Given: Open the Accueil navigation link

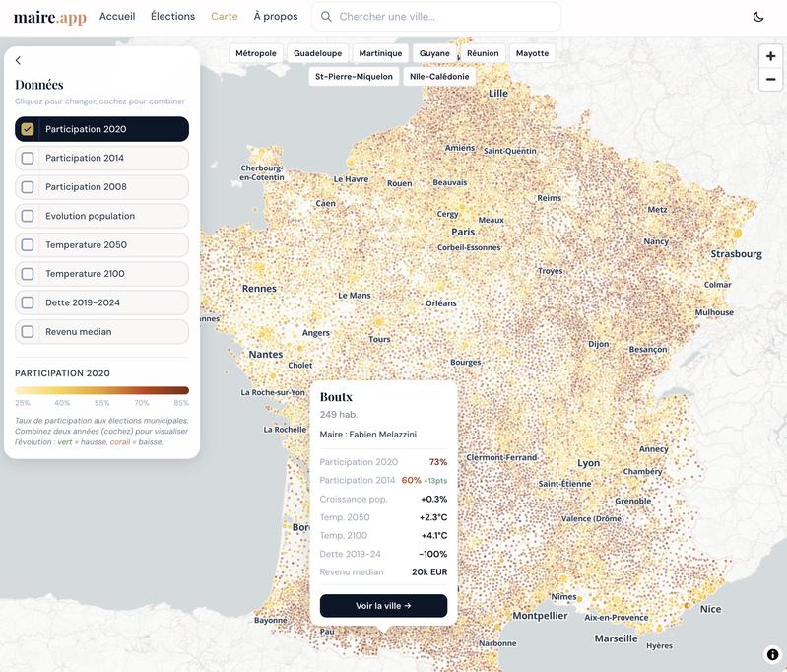Looking at the screenshot, I should [117, 17].
